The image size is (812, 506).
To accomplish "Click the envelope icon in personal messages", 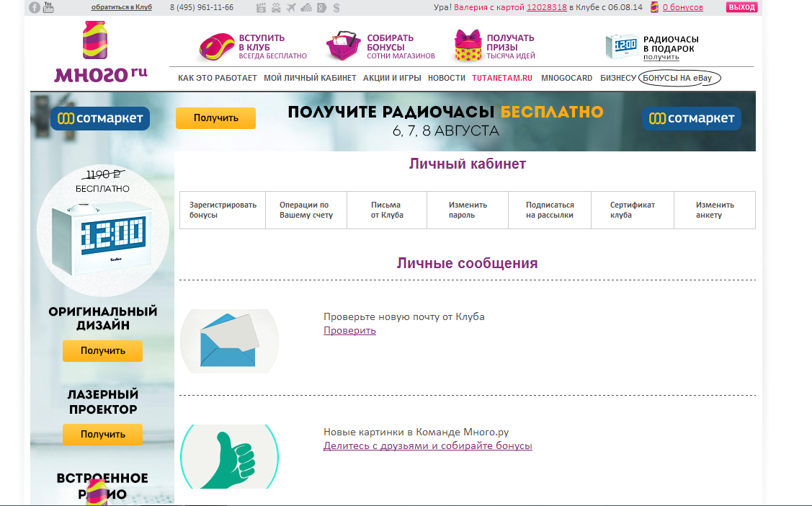I will click(x=229, y=342).
